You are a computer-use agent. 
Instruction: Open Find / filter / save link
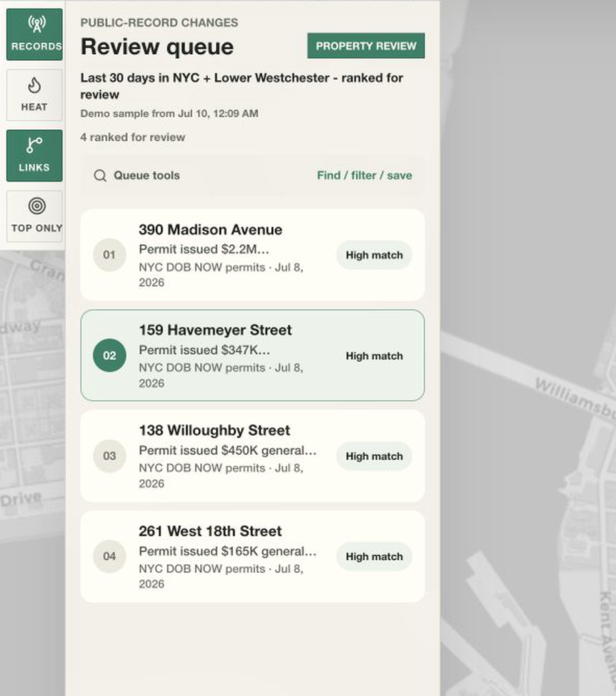(364, 175)
